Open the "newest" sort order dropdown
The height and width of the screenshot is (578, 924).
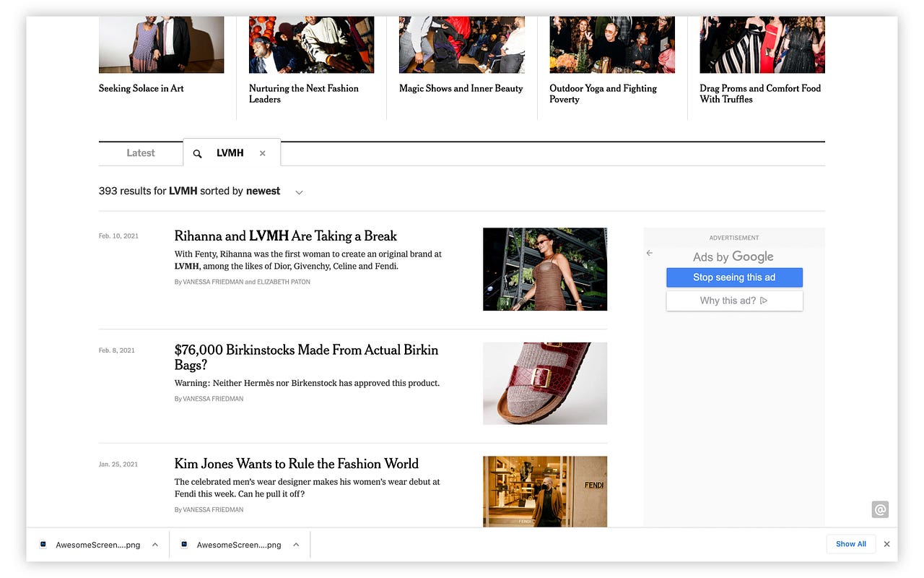(298, 191)
